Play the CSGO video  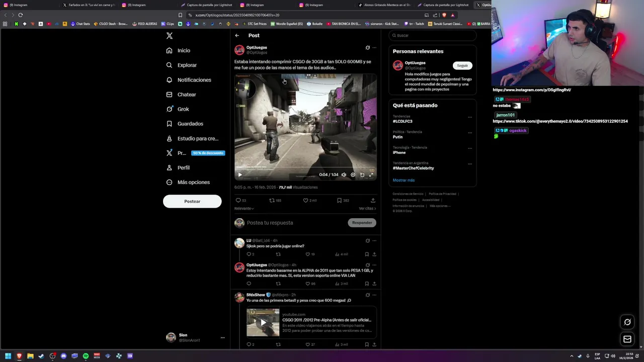tap(240, 175)
